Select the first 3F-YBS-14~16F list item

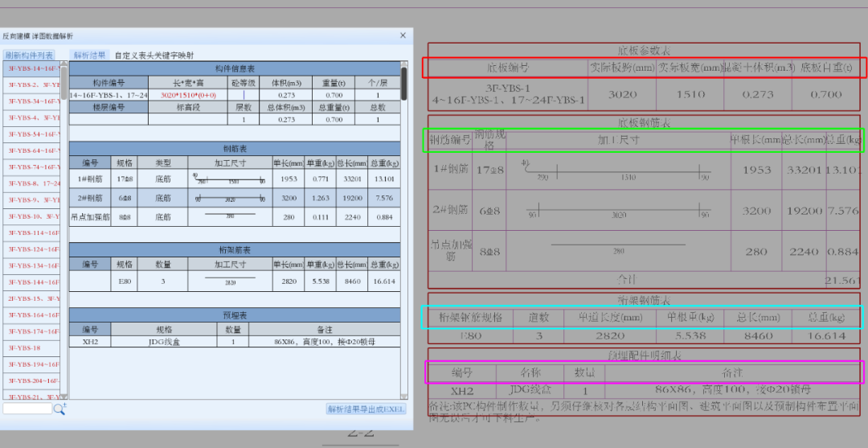click(31, 68)
